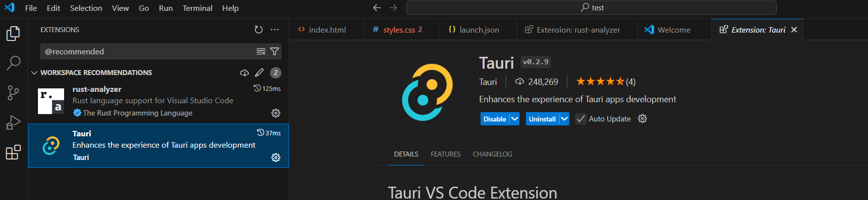Click the Tauri version v0.2.9 label
Viewport: 868px width, 200px height.
point(535,62)
